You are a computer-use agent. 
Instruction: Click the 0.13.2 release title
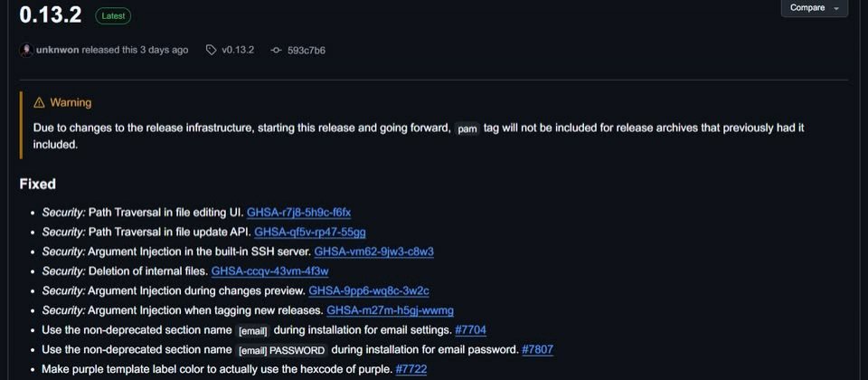pyautogui.click(x=51, y=15)
